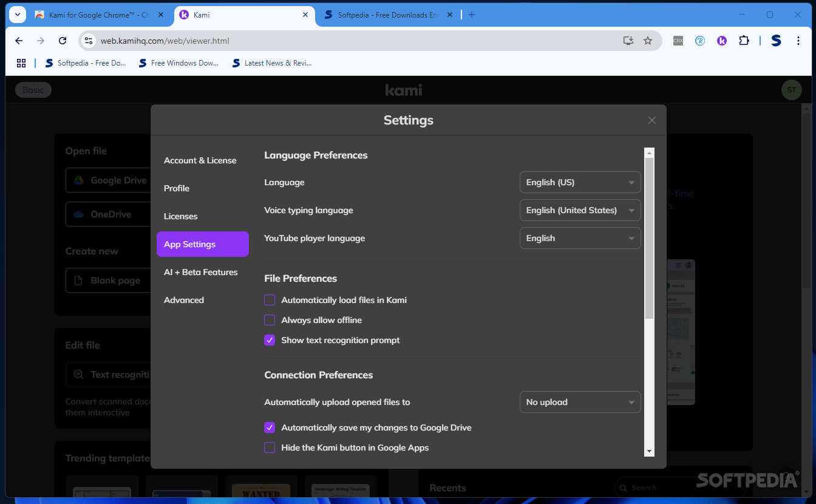Image resolution: width=816 pixels, height=504 pixels.
Task: Click the settings scrollbar down arrow
Action: click(649, 451)
